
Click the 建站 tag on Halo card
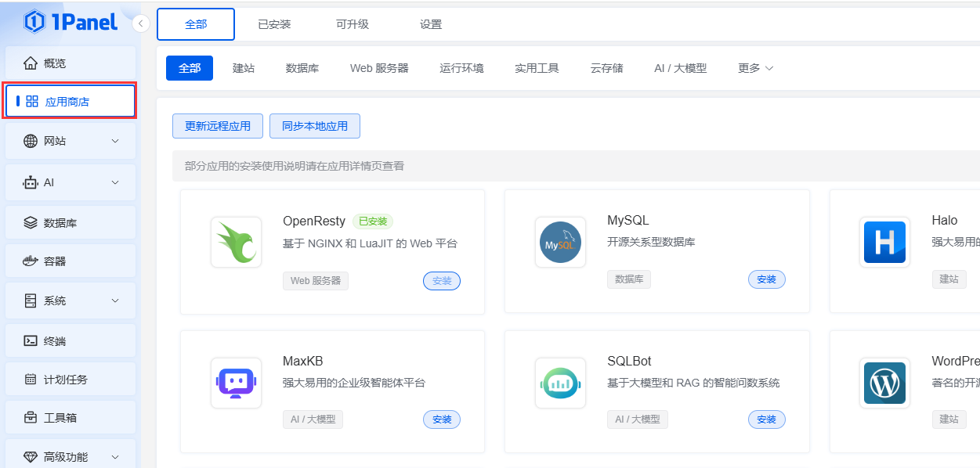[x=949, y=279]
